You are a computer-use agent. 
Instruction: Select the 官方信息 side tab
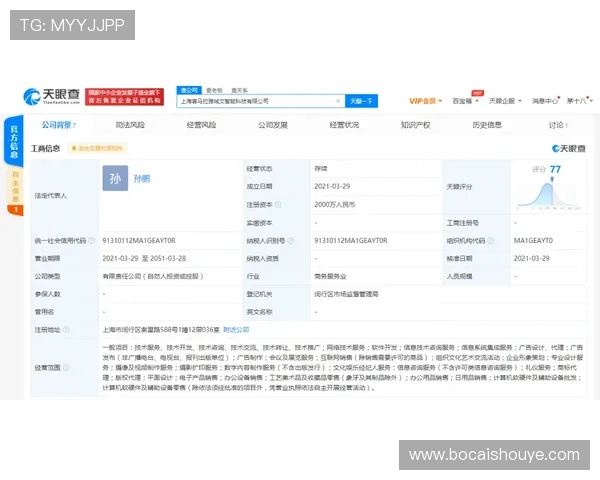pyautogui.click(x=14, y=141)
